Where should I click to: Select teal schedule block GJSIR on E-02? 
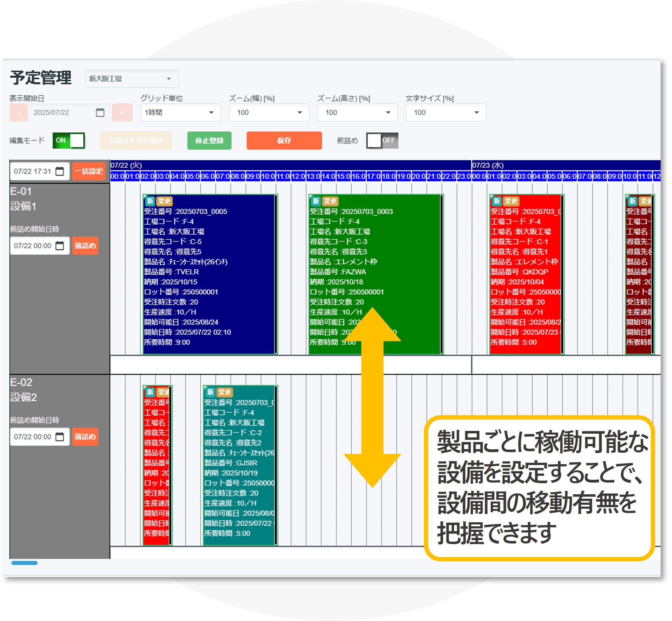[x=240, y=465]
